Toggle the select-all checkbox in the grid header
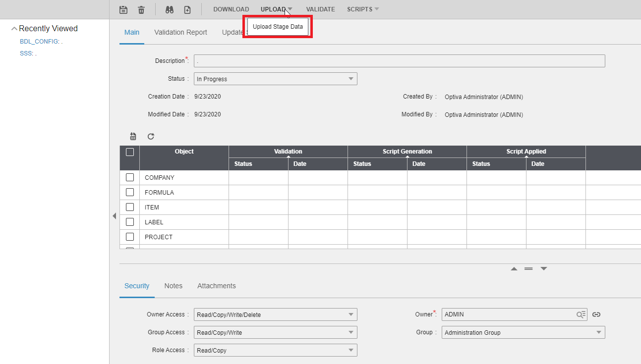Screen dimensions: 641x364 (130, 152)
